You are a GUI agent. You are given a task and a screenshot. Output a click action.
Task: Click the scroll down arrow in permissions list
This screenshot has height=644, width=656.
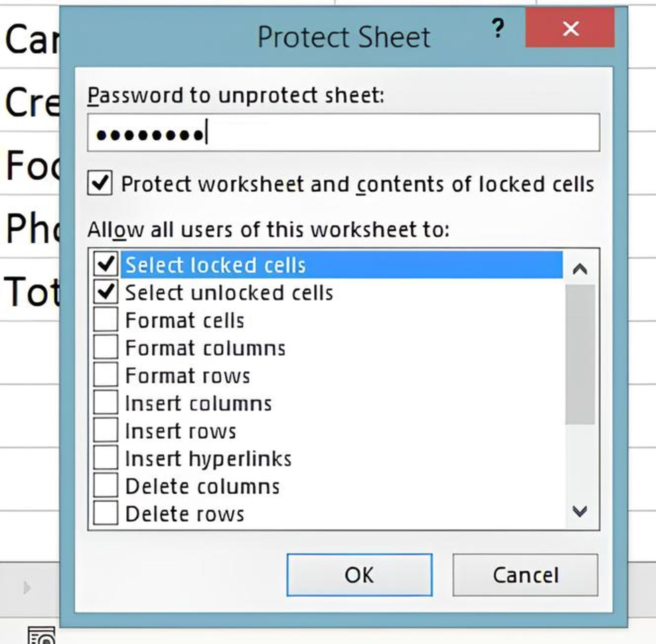580,511
